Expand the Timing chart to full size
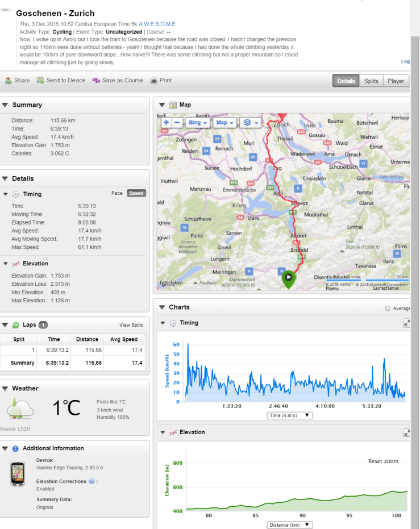The image size is (420, 529). (407, 323)
